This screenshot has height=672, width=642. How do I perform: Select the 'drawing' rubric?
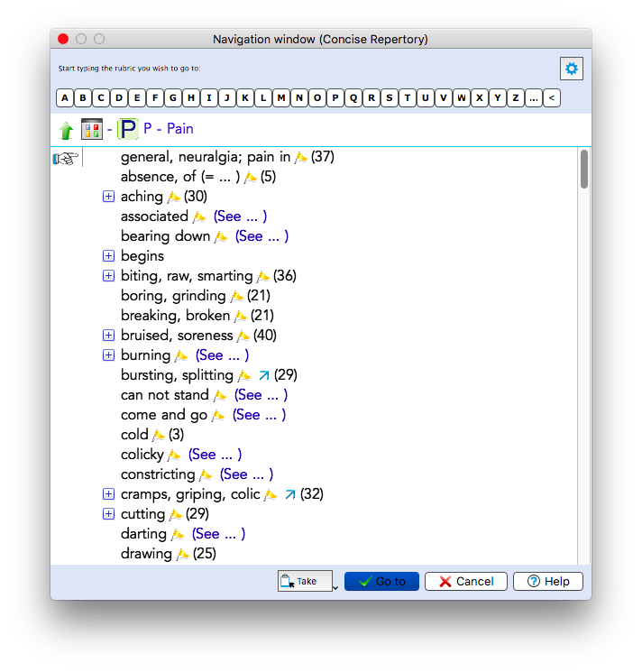146,554
